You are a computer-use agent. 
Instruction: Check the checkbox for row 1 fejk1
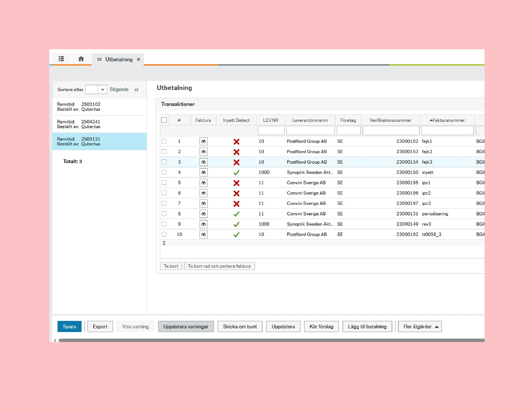tap(164, 141)
